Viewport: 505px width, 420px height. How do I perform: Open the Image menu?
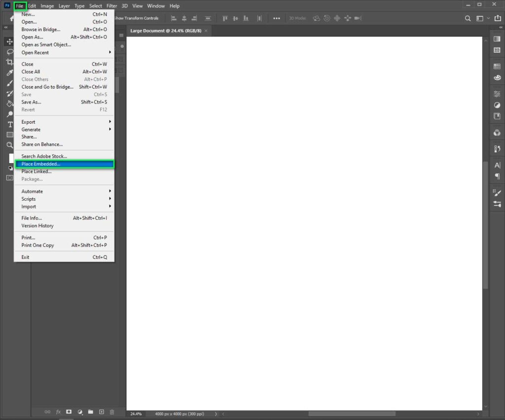point(47,6)
